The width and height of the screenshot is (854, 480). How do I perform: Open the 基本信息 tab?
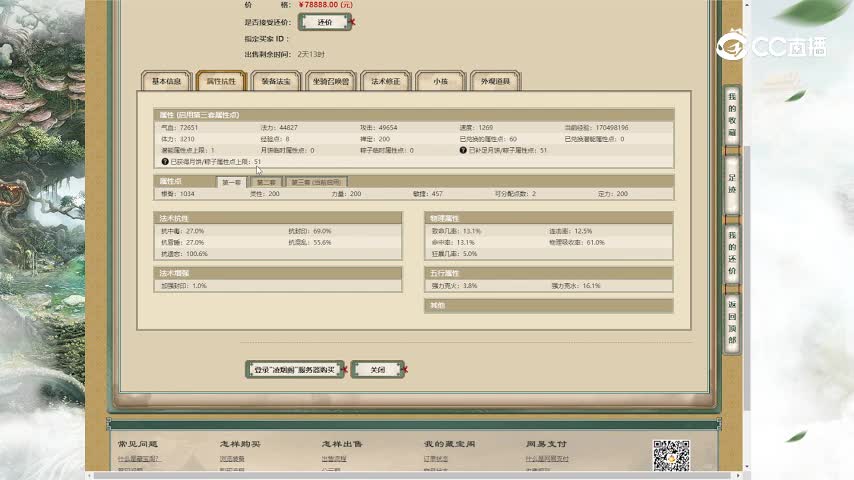coord(166,81)
